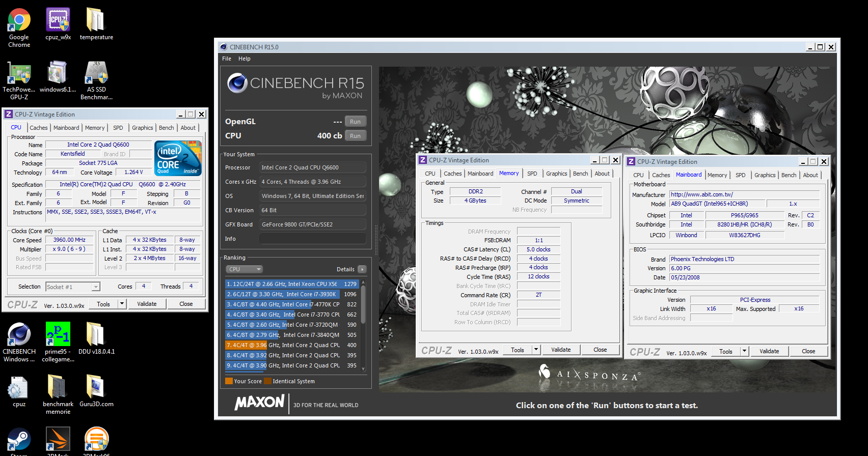
Task: Click the Intel Core 2 Quad logo
Action: pyautogui.click(x=178, y=158)
